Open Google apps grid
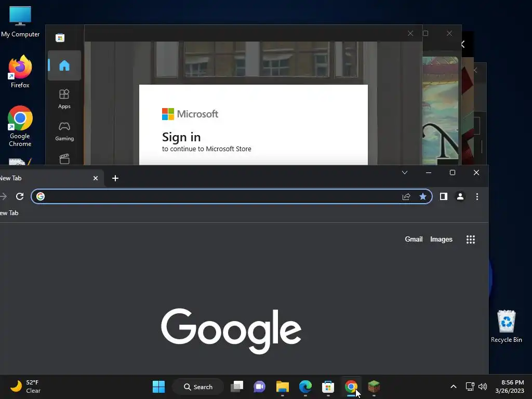This screenshot has width=532, height=399. 471,240
